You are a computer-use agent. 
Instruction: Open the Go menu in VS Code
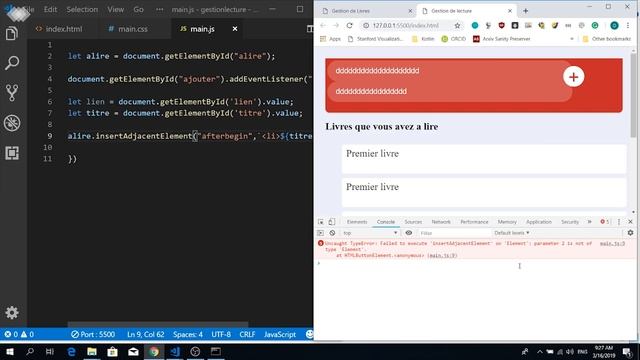tap(138, 9)
